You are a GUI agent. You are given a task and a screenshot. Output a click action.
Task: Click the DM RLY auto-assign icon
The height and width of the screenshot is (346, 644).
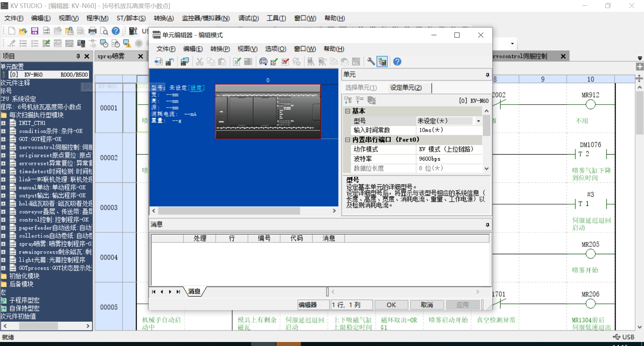click(263, 62)
